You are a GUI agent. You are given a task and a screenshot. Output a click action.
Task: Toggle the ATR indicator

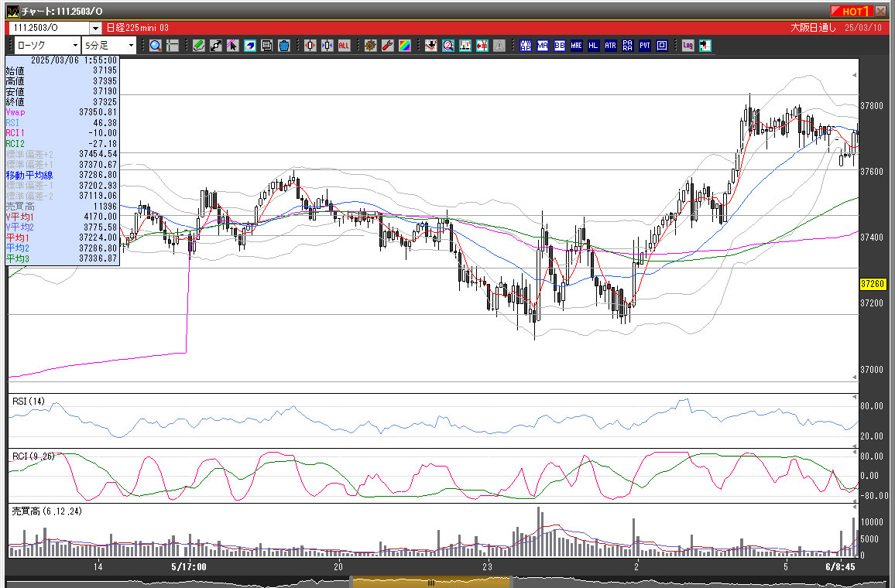tap(611, 46)
